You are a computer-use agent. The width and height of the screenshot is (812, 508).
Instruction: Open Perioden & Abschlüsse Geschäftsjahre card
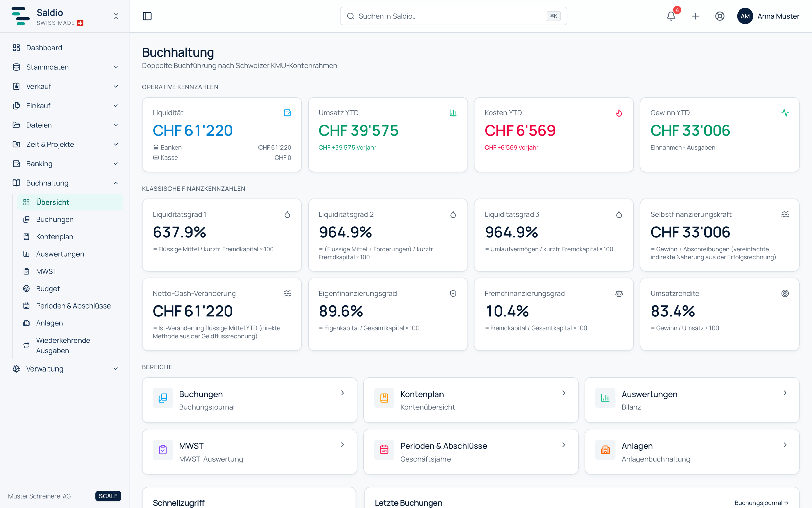471,452
